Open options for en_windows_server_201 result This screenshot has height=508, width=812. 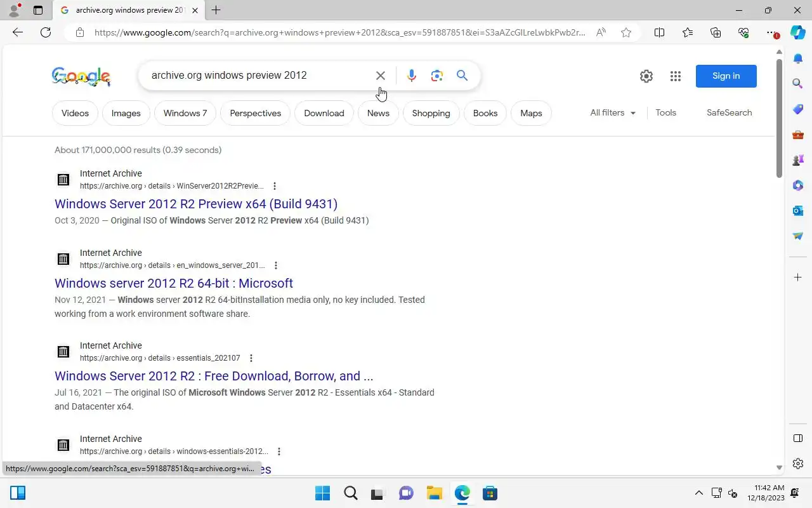click(x=275, y=265)
